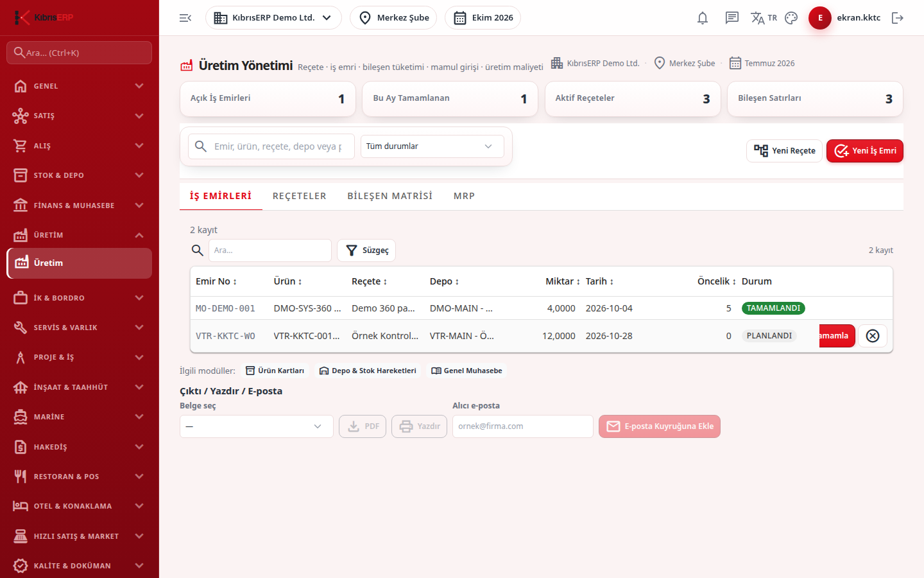Select Üretim item in sidebar
This screenshot has height=578, width=924.
80,263
